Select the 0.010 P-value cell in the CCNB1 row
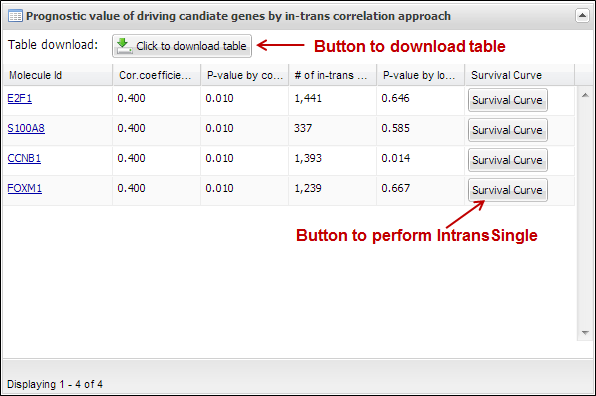Viewport: 596px width, 396px height. pos(244,160)
